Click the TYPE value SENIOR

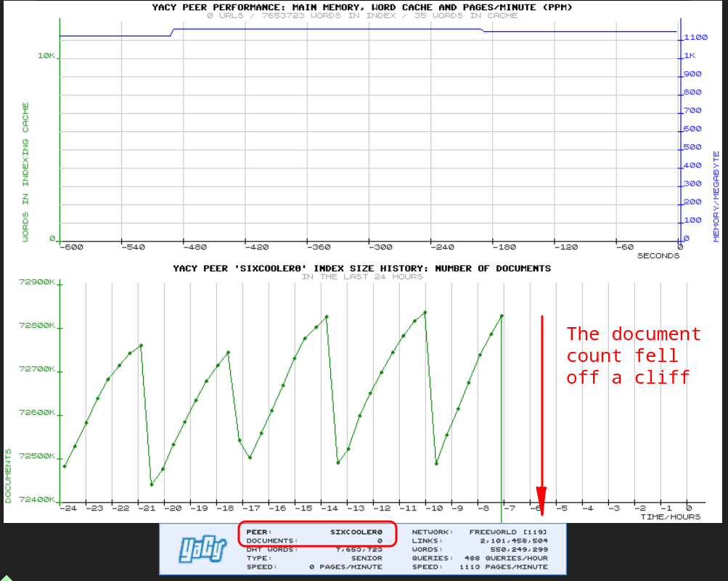[x=367, y=559]
